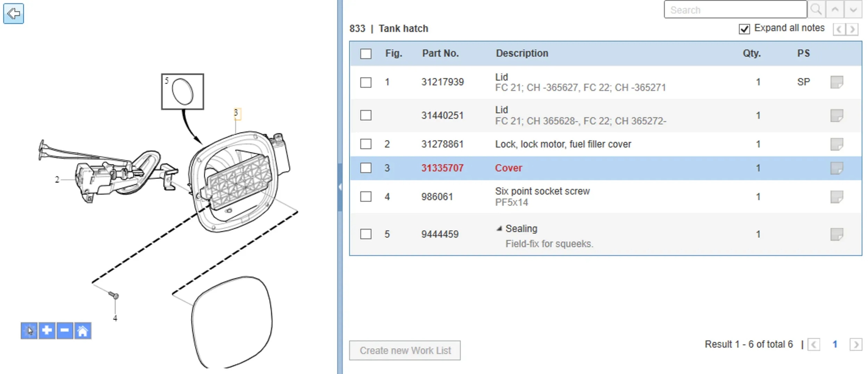The width and height of the screenshot is (868, 374).
Task: Sort by PS column header
Action: 803,53
